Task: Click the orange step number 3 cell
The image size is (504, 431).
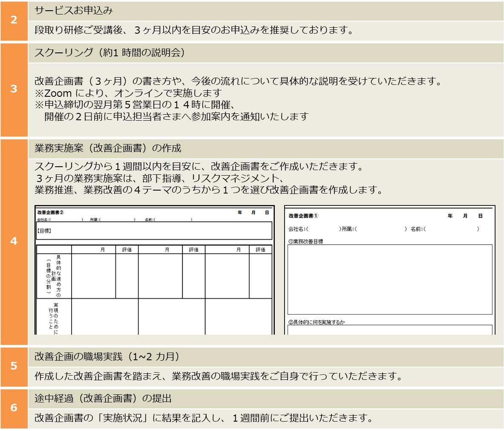Action: tap(14, 90)
